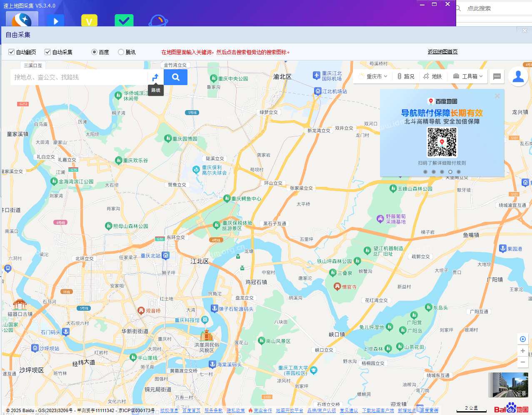Click the 观音桥 shopping marker
The image size is (532, 415).
pyautogui.click(x=141, y=311)
